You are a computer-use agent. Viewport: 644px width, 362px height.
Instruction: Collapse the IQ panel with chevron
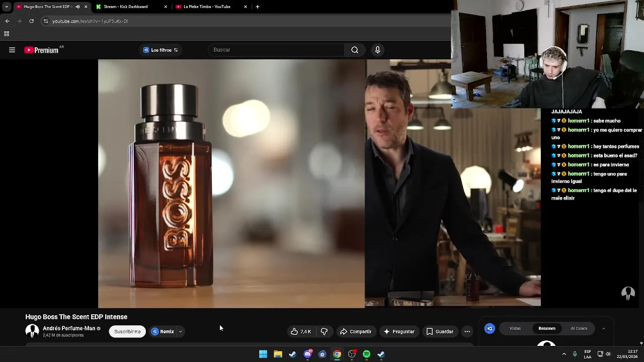603,328
